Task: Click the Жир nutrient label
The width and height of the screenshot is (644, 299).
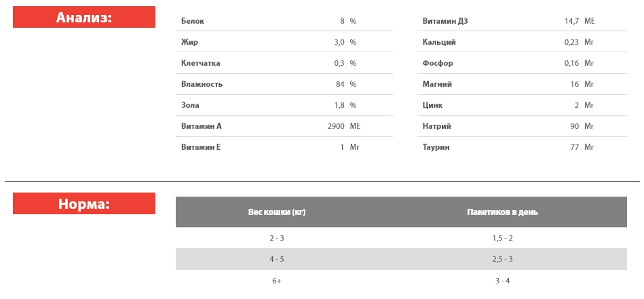Action: coord(189,42)
